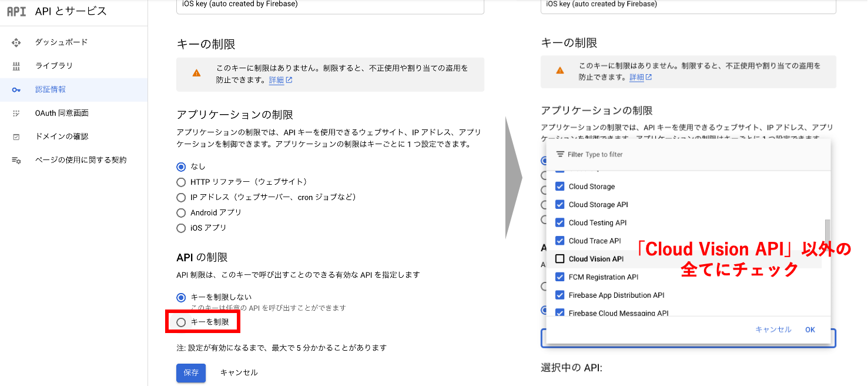The width and height of the screenshot is (868, 386).
Task: Select HTTP リファラー(ウェブサイト) option
Action: [x=181, y=182]
